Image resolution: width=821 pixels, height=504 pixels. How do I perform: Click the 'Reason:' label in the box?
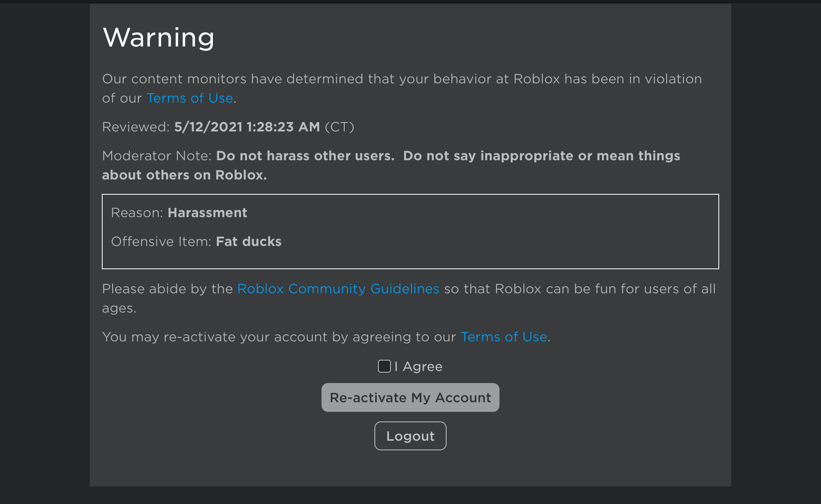coord(137,213)
